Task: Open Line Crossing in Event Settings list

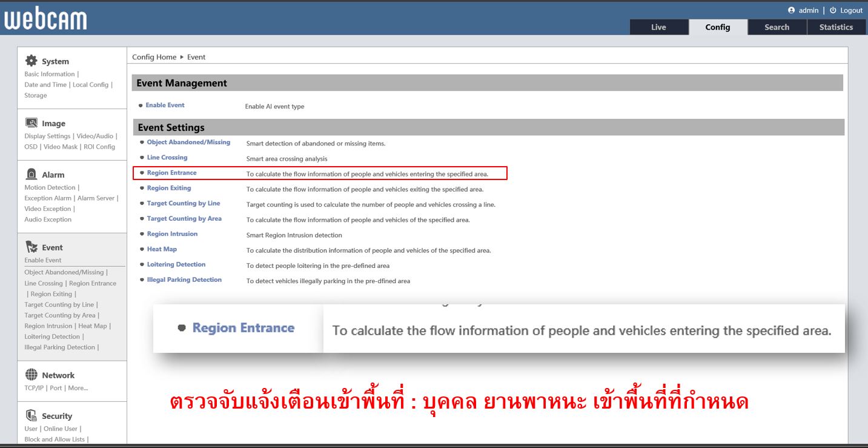Action: [x=167, y=158]
